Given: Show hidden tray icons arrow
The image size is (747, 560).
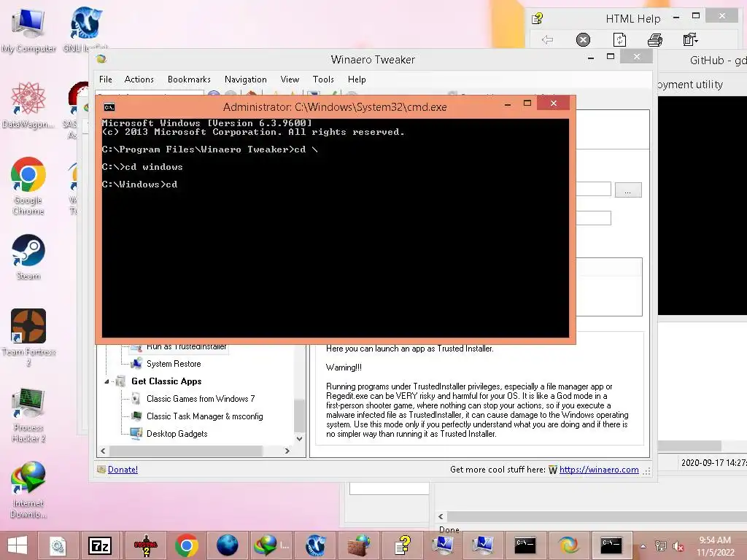Looking at the screenshot, I should click(x=643, y=546).
